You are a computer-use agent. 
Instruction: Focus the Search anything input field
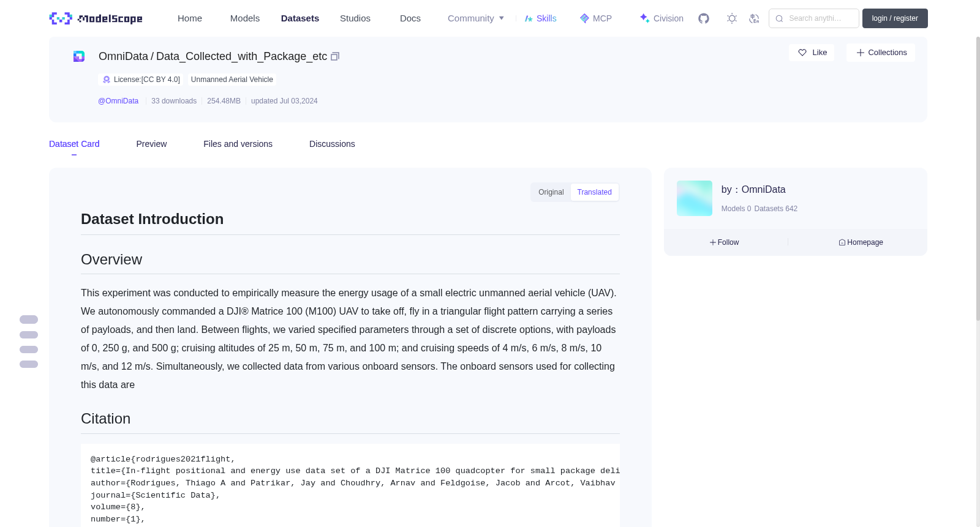click(x=815, y=18)
